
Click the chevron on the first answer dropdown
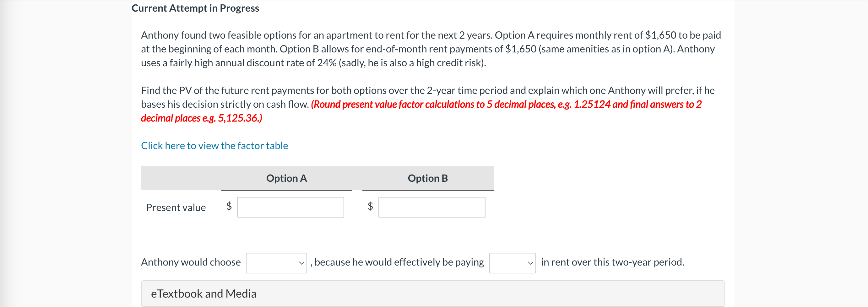pyautogui.click(x=301, y=263)
